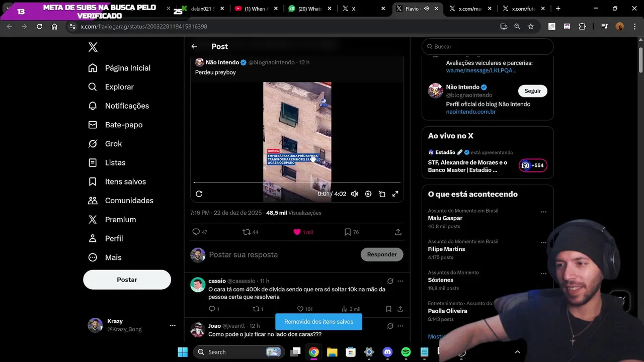Replay the video
This screenshot has height=362, width=644.
[199, 194]
